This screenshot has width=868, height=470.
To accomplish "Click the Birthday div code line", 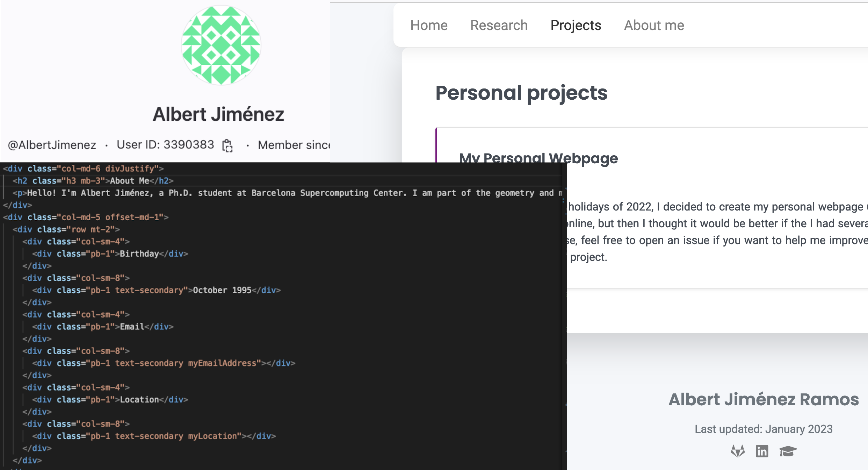I will click(110, 254).
